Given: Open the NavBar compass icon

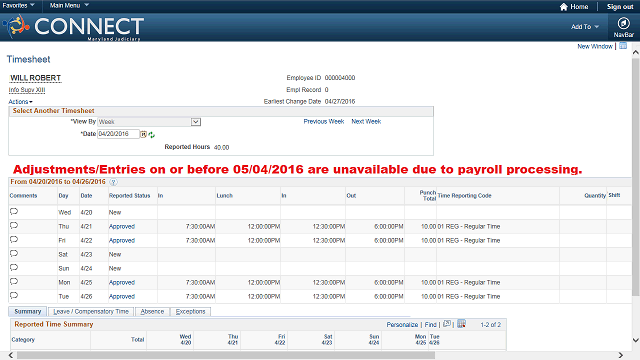Looking at the screenshot, I should (623, 23).
